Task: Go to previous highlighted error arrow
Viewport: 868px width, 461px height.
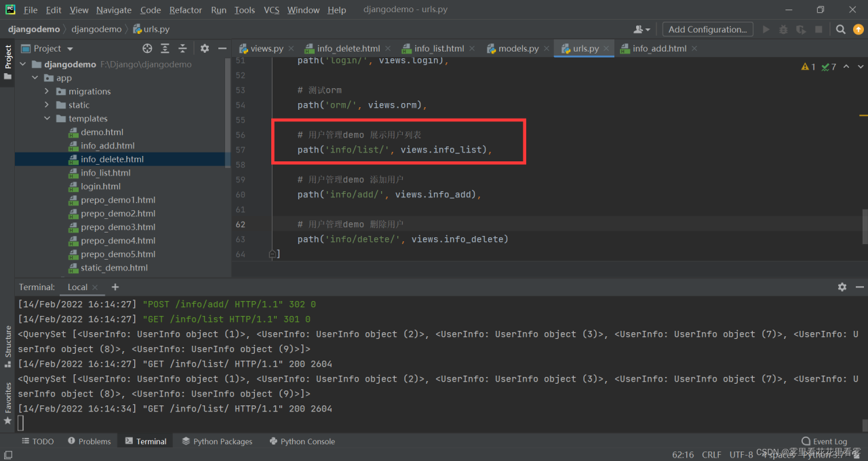Action: pos(847,66)
